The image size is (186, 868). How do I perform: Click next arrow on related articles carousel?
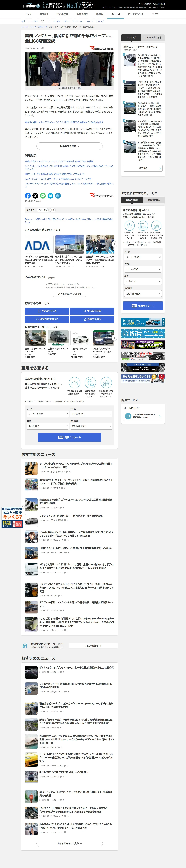pyautogui.click(x=114, y=244)
